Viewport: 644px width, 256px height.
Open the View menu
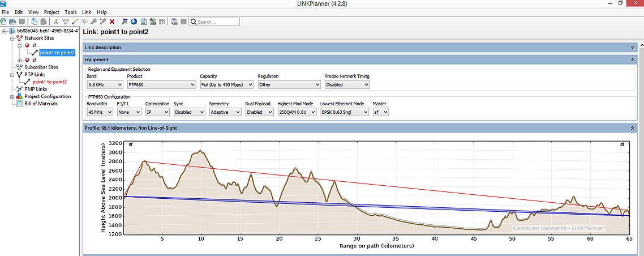34,12
